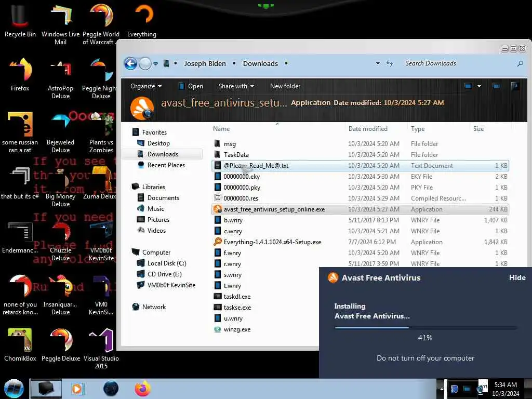Viewport: 532px width, 399px height.
Task: Click the Explorer forward arrow button
Action: (145, 63)
